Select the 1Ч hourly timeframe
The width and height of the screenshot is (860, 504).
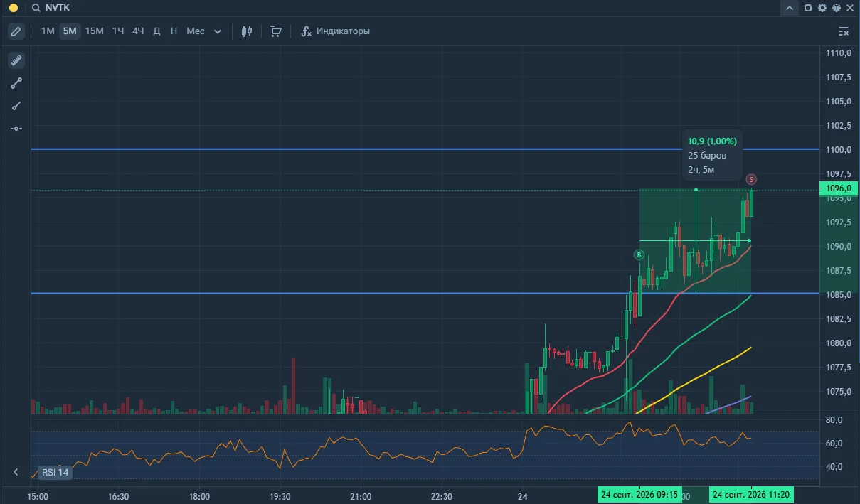[x=118, y=31]
